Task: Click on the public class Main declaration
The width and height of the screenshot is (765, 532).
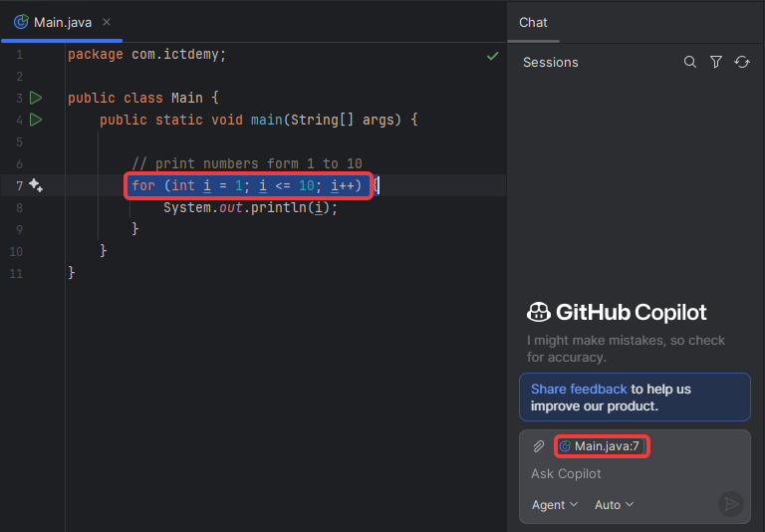Action: click(143, 98)
